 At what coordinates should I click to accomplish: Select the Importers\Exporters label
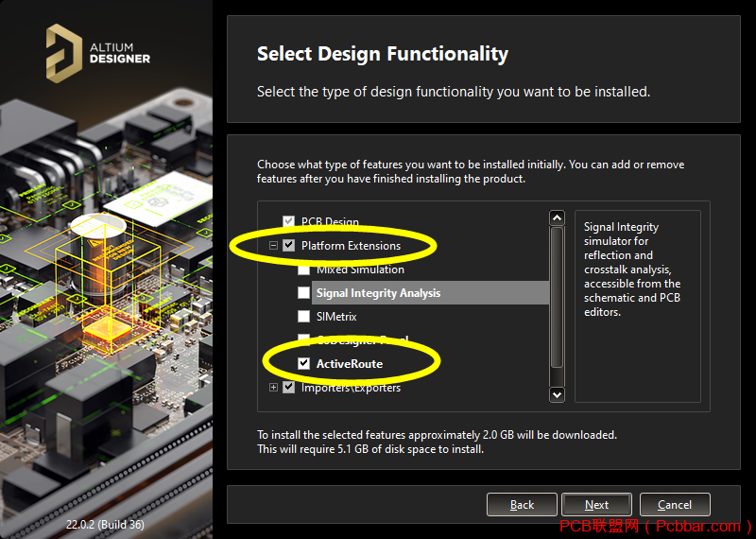point(351,388)
